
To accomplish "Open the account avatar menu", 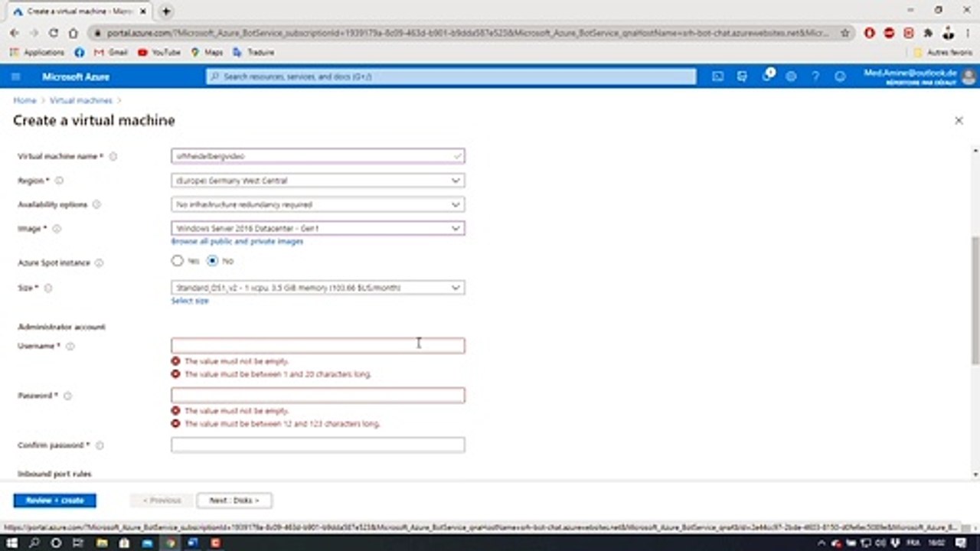I will coord(969,77).
